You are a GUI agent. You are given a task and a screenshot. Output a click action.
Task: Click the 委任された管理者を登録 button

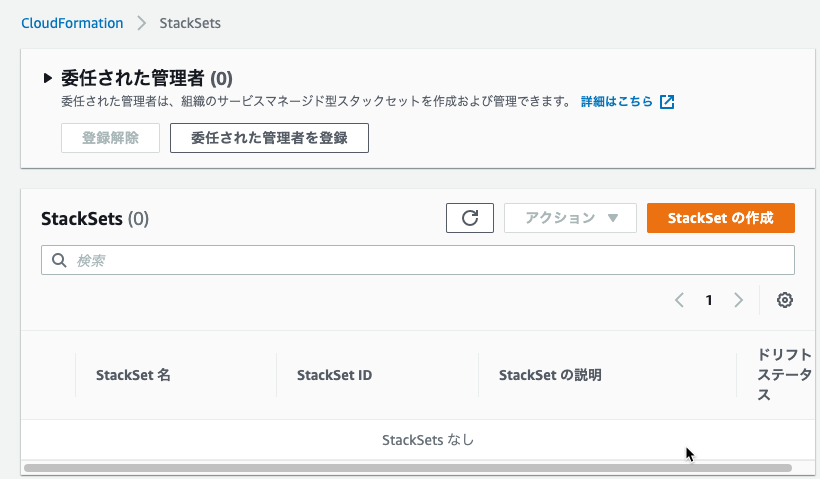pos(269,138)
